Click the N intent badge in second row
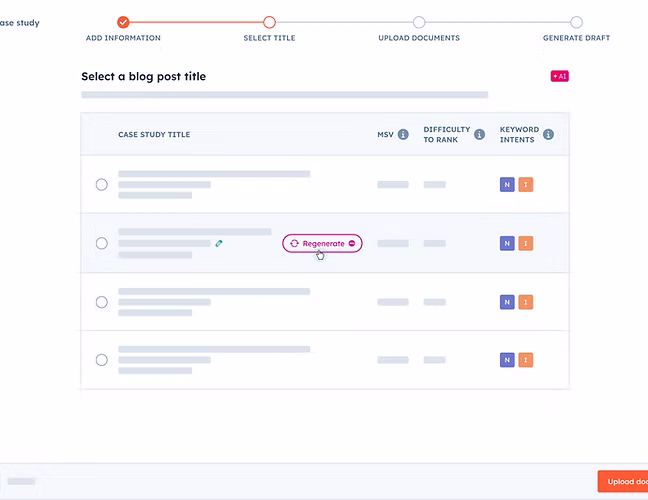Viewport: 648px width, 500px height. [507, 243]
